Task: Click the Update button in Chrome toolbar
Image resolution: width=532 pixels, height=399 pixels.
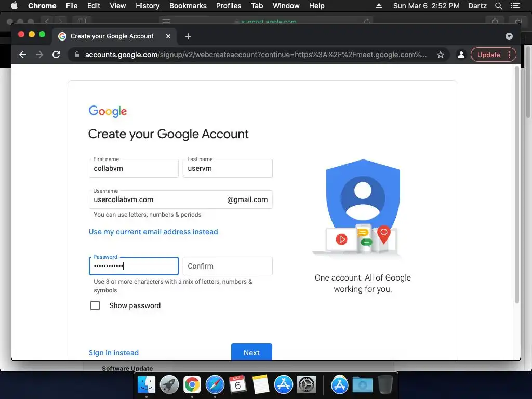Action: tap(488, 55)
